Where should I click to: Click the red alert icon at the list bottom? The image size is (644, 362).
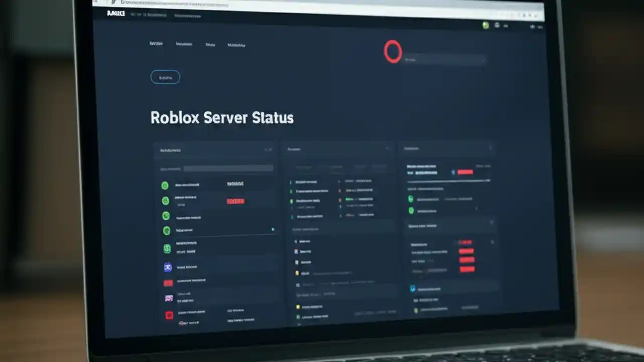[169, 315]
